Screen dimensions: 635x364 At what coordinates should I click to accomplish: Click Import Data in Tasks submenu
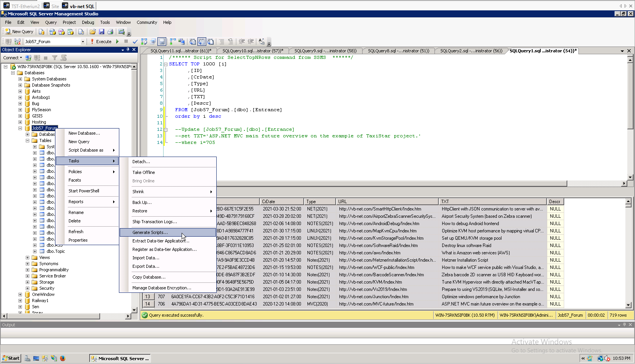[x=168, y=258]
